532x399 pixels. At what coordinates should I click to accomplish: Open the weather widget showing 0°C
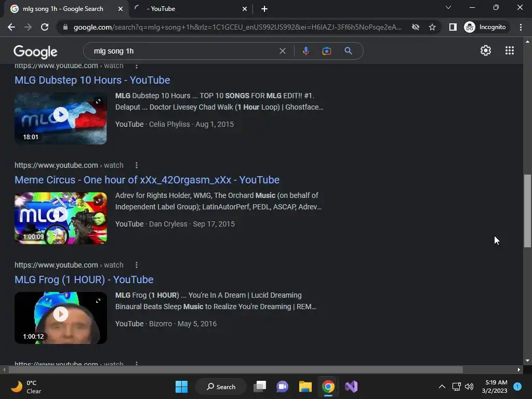(26, 387)
